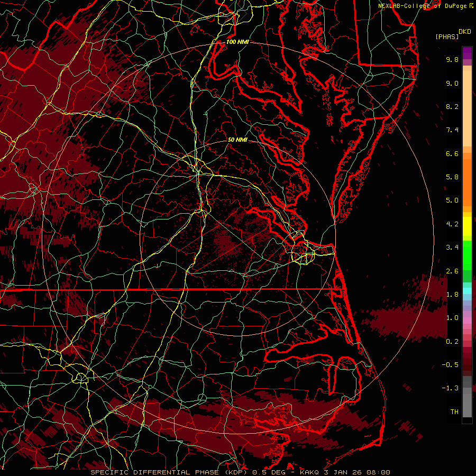Select the 4.2 value on the scale
This screenshot has width=476, height=476.
452,224
